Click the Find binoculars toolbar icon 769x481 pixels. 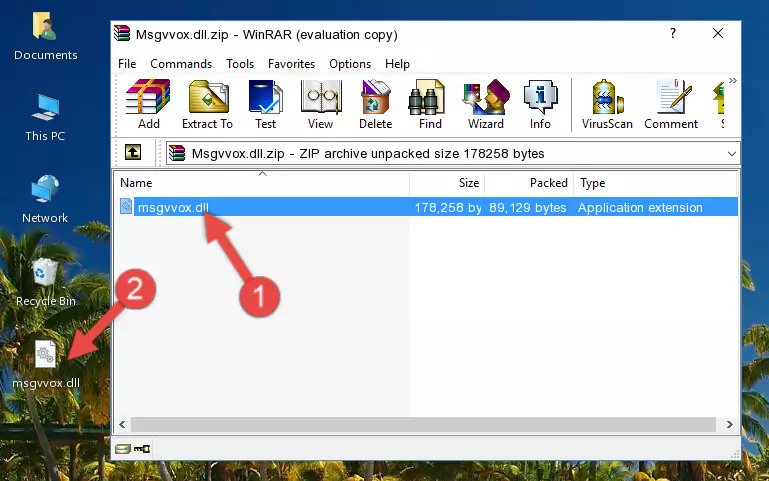[426, 97]
